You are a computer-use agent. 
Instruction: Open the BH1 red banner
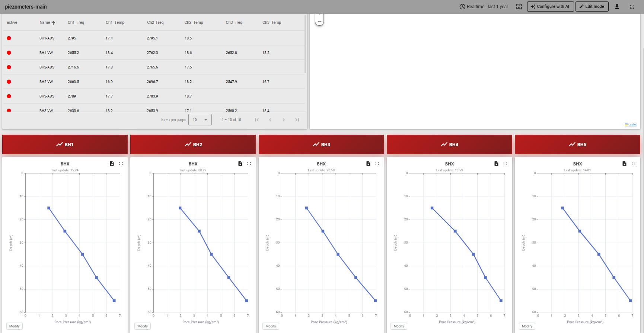point(65,144)
